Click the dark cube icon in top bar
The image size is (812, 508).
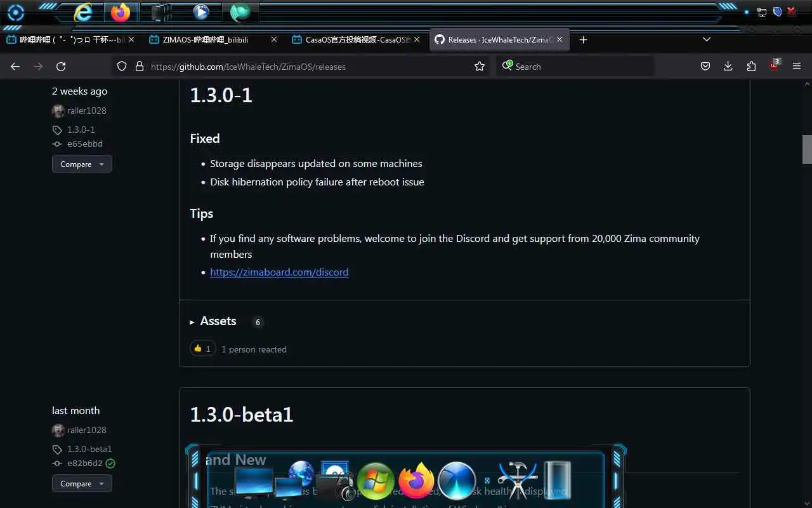point(161,12)
